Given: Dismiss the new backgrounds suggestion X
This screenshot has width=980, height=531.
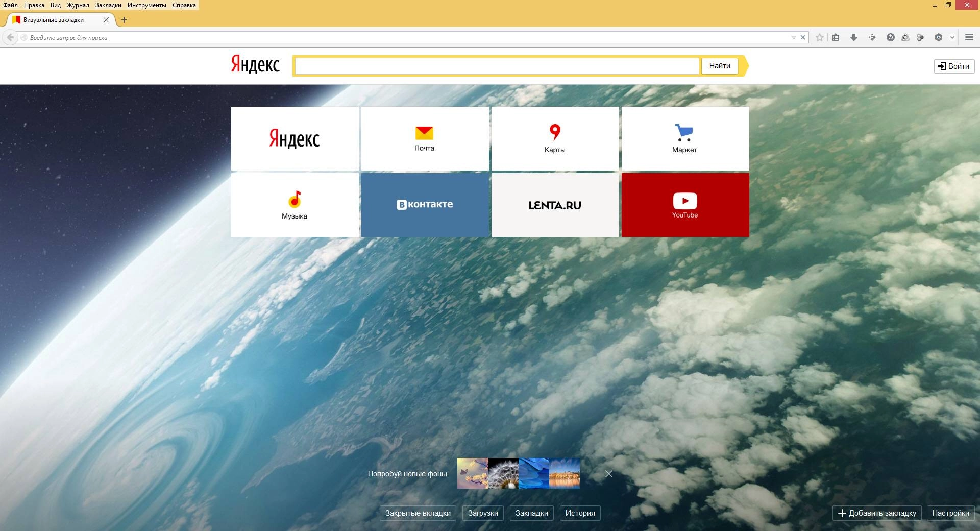Looking at the screenshot, I should click(x=609, y=474).
